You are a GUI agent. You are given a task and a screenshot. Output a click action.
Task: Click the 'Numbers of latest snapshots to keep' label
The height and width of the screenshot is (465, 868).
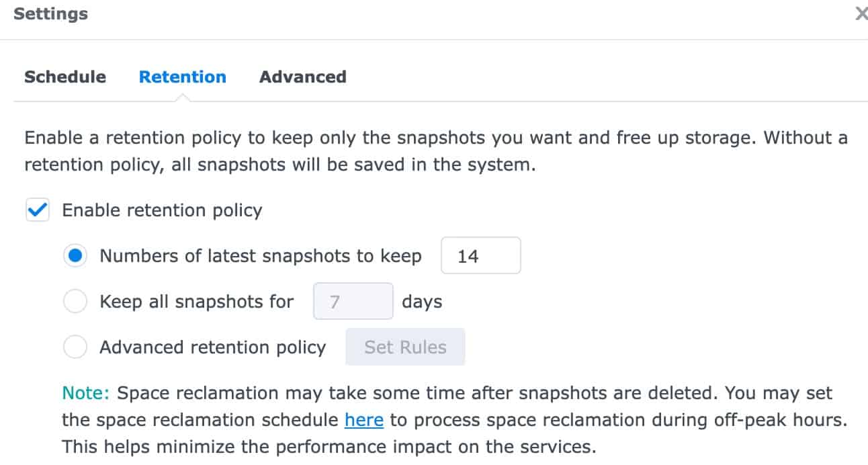point(261,256)
